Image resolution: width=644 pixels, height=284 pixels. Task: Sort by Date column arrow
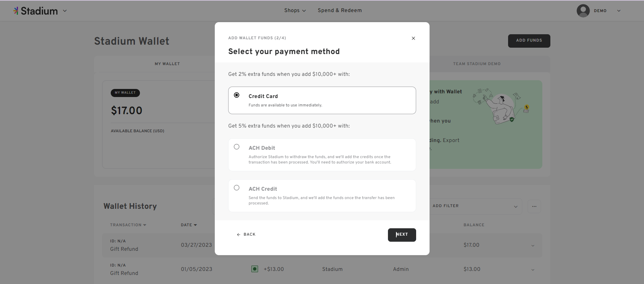(x=195, y=225)
